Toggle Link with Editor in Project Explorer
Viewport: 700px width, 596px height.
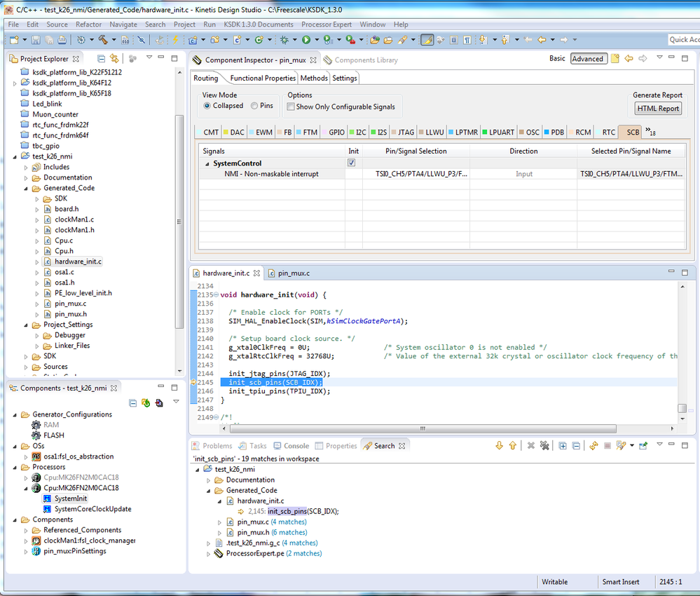click(x=114, y=59)
